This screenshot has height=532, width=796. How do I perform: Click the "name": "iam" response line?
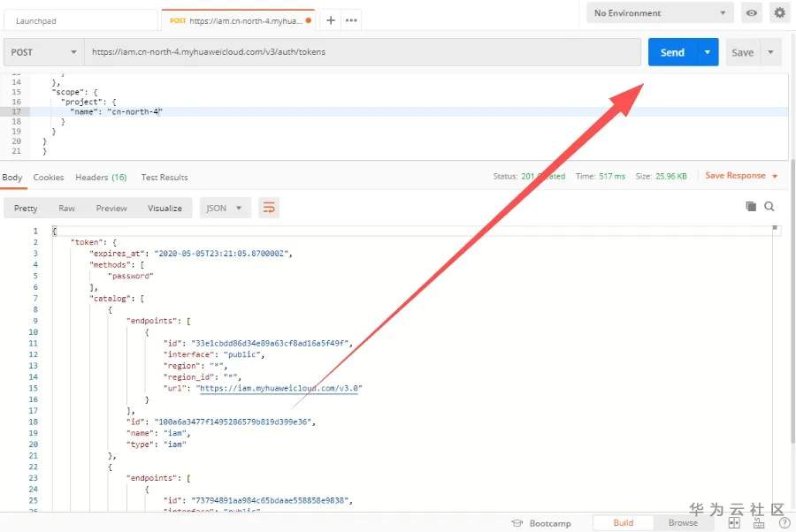click(x=158, y=433)
